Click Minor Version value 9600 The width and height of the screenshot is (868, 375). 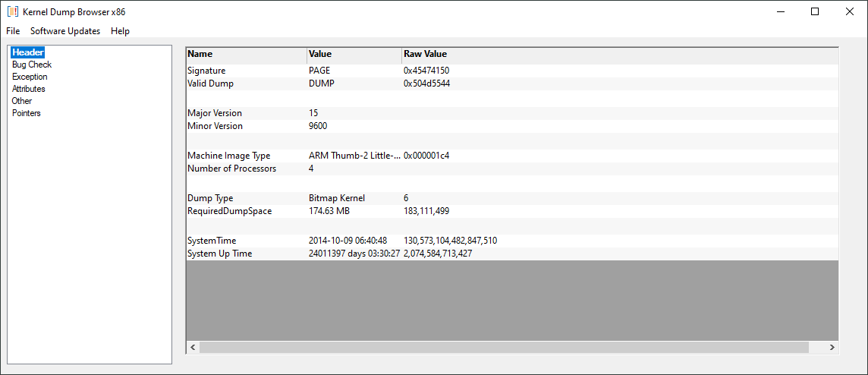[318, 126]
